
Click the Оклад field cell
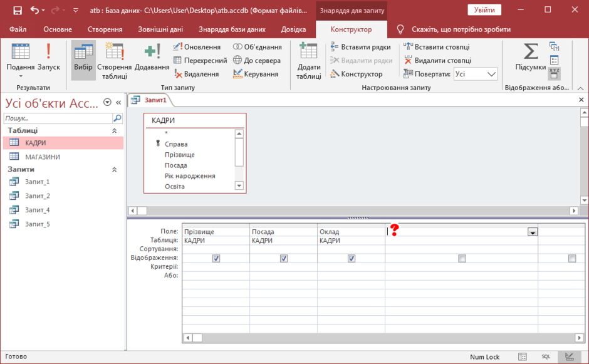click(351, 232)
